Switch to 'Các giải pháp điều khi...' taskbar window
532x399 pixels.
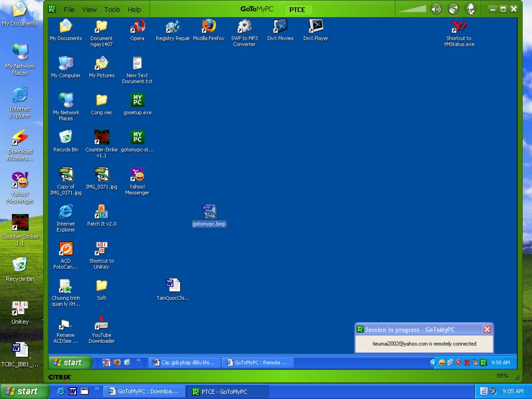click(x=185, y=362)
